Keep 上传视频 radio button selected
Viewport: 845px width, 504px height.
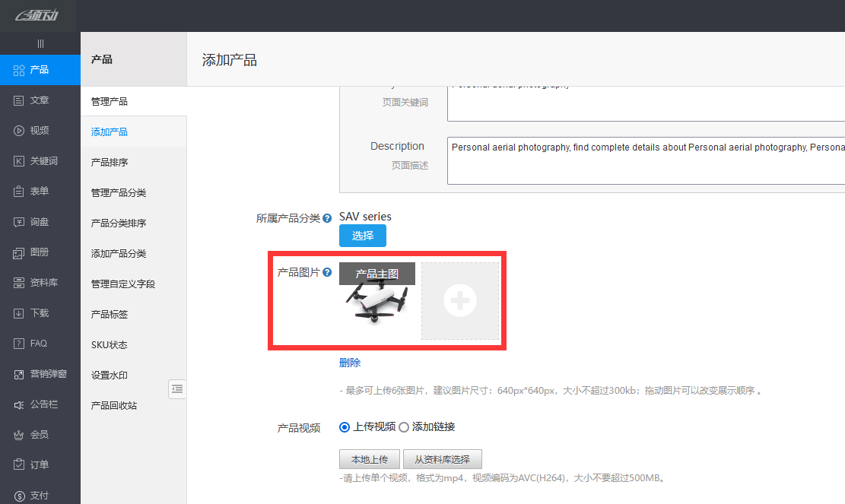(x=344, y=426)
